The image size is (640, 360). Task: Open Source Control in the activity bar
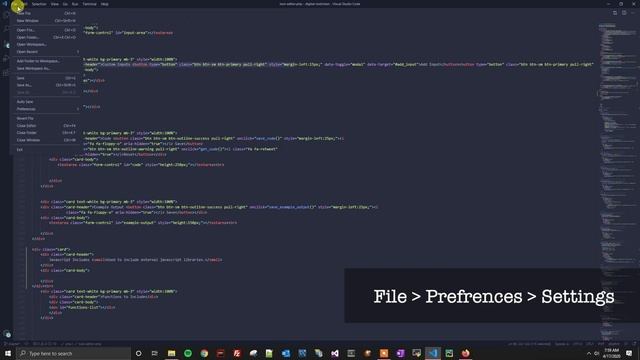[x=6, y=44]
